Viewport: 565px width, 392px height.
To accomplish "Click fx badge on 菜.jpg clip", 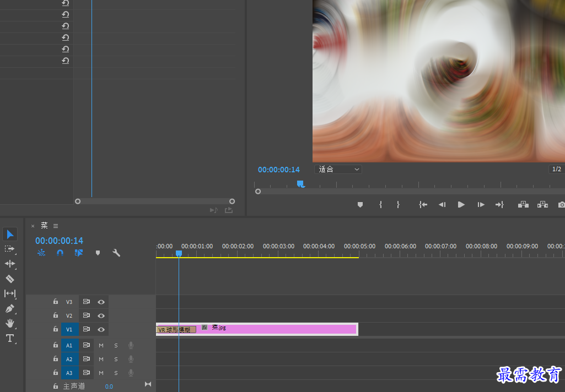I will click(x=205, y=328).
